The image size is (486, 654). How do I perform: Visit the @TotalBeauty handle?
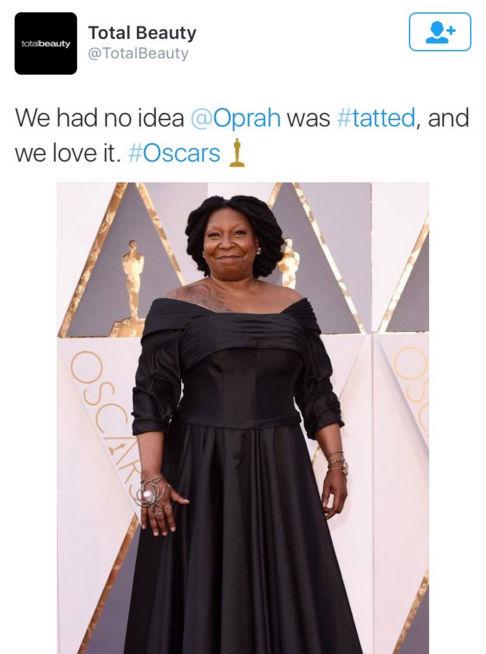[138, 54]
